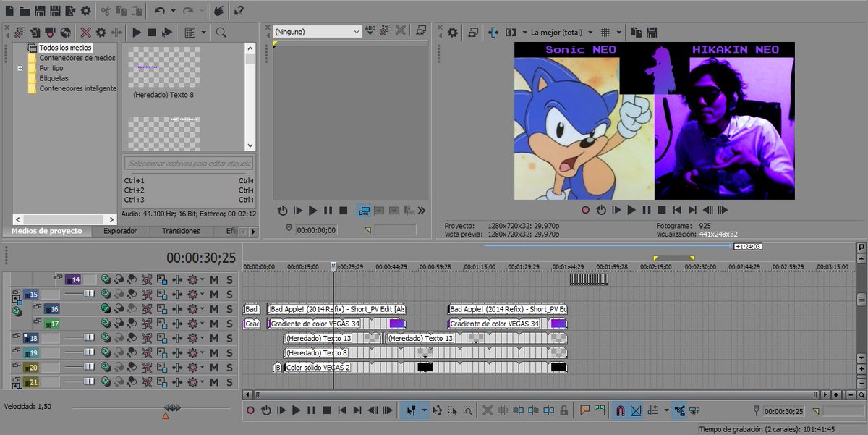
Task: Switch to the Medios de proyecto tab
Action: click(46, 231)
